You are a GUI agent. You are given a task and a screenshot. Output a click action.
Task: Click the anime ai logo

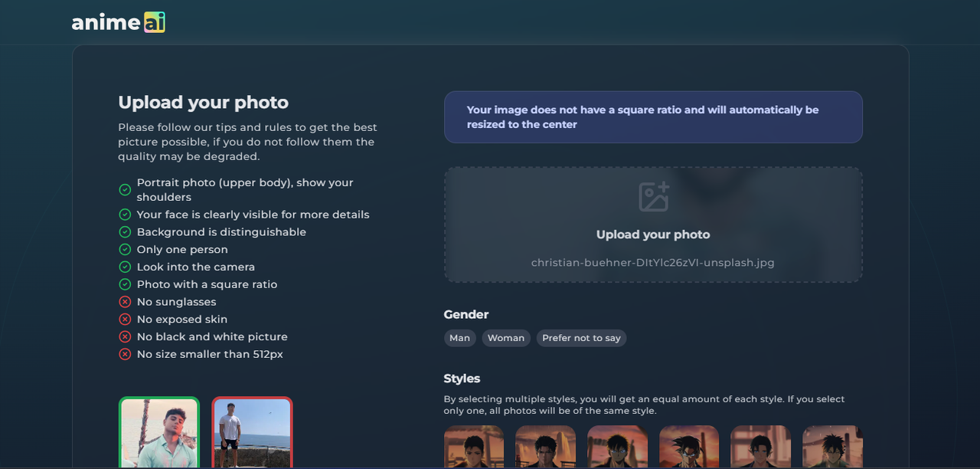click(118, 23)
